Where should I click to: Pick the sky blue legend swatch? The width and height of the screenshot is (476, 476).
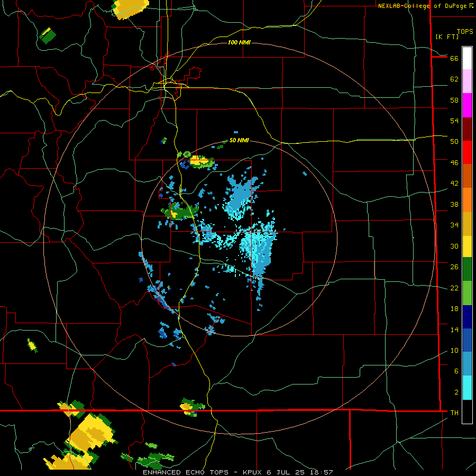(467, 364)
